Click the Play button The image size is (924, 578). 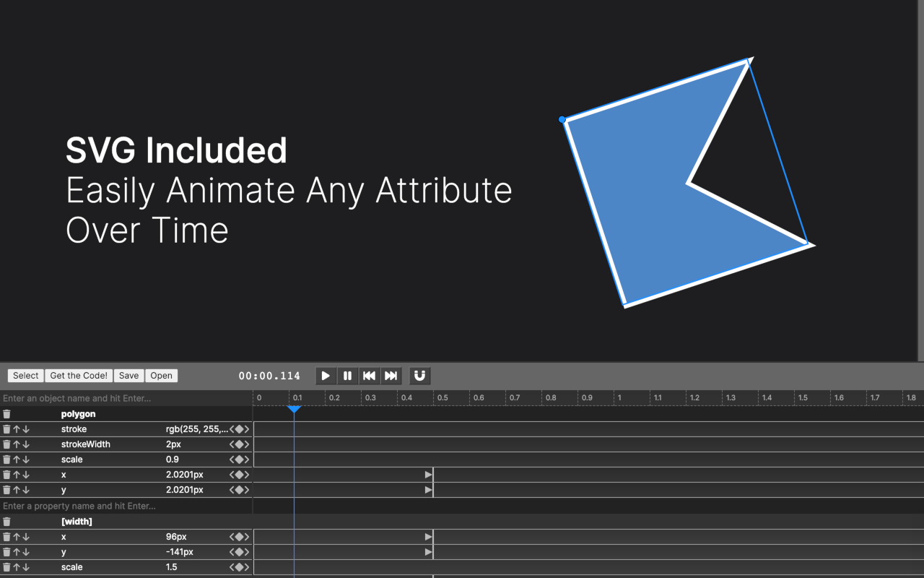pyautogui.click(x=326, y=376)
